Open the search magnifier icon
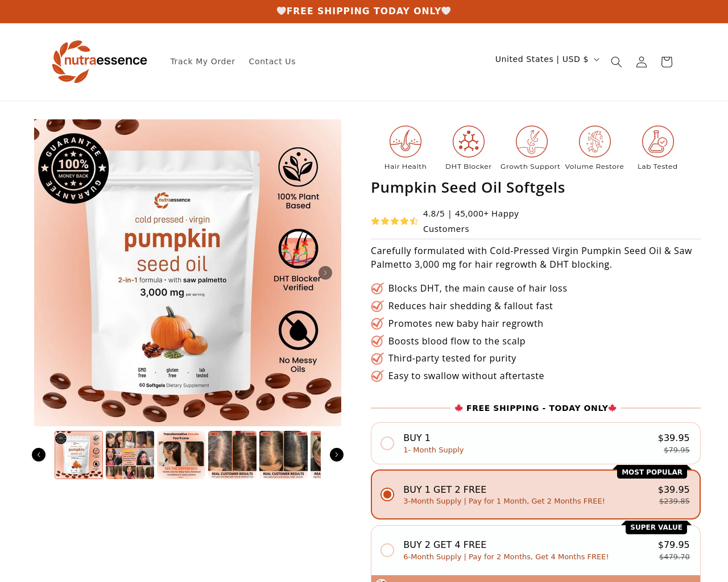 click(616, 62)
